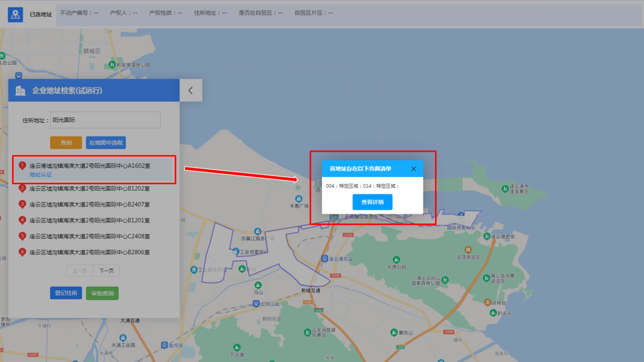Select the result ending in B2806室

point(89,252)
